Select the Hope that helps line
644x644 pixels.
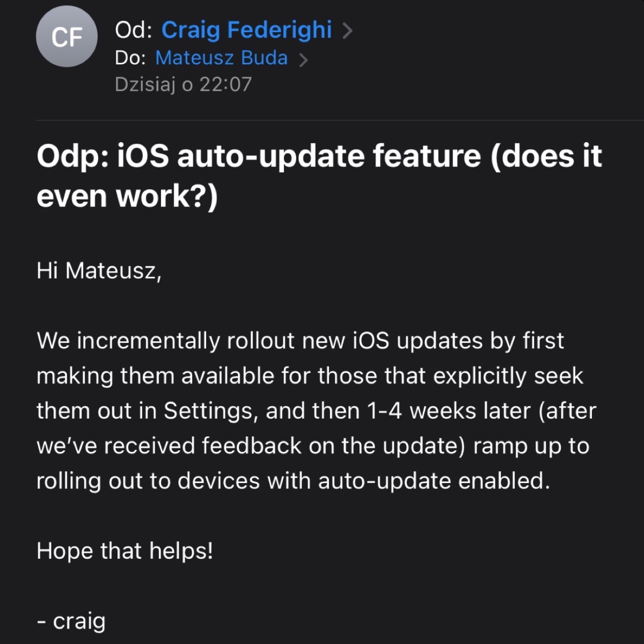pyautogui.click(x=125, y=550)
